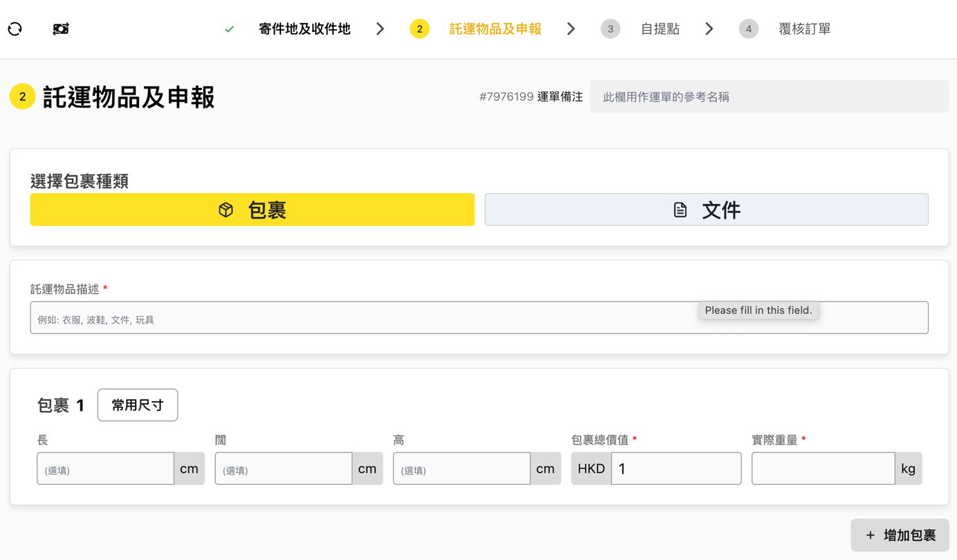This screenshot has width=957, height=560.
Task: Click the yellow step 2 circle in the stepper
Action: click(x=419, y=29)
